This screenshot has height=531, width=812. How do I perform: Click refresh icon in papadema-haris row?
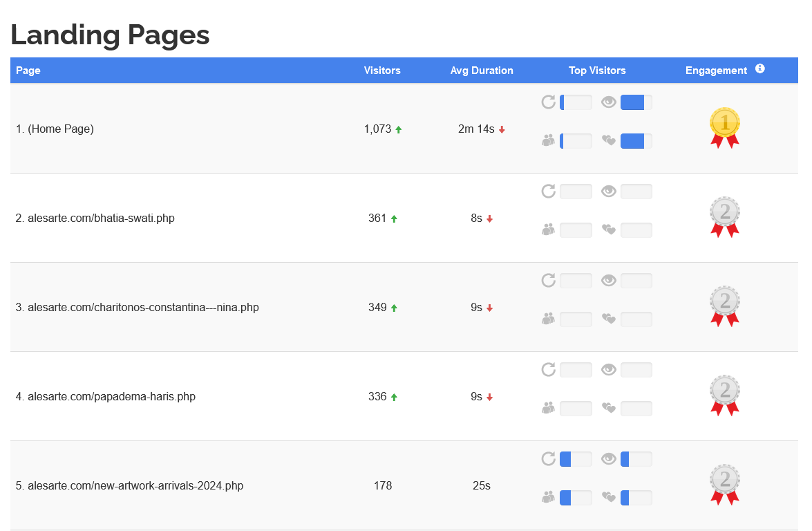549,369
